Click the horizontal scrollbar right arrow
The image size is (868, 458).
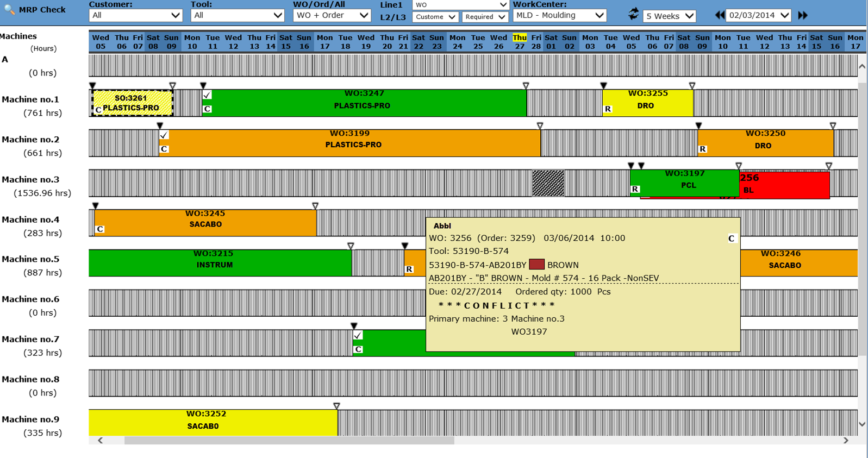point(846,441)
